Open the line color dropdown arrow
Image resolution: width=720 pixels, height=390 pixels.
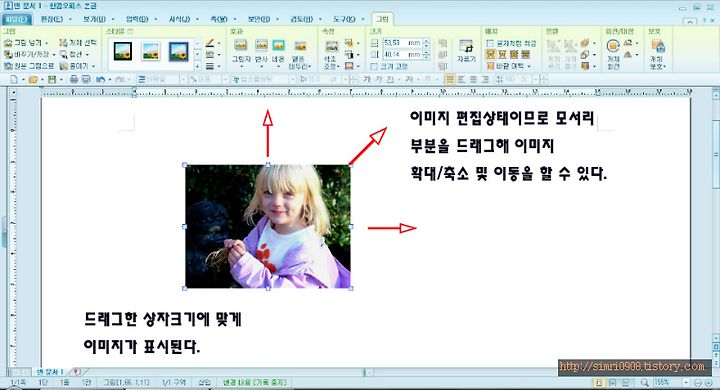[x=219, y=43]
